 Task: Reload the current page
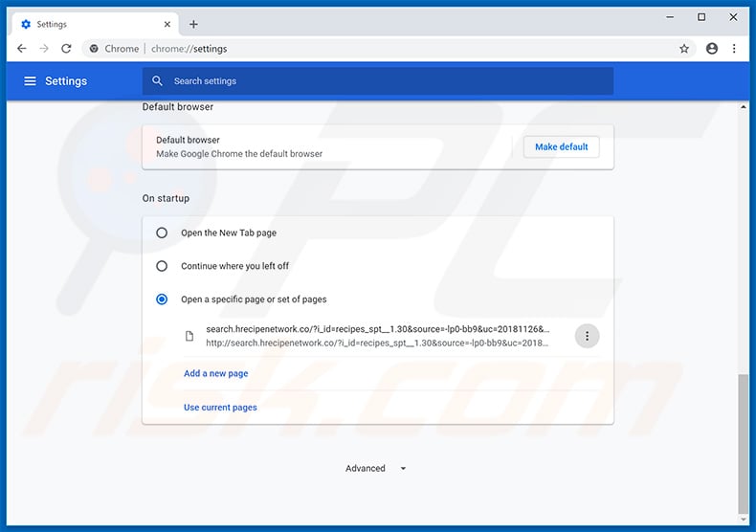(66, 48)
